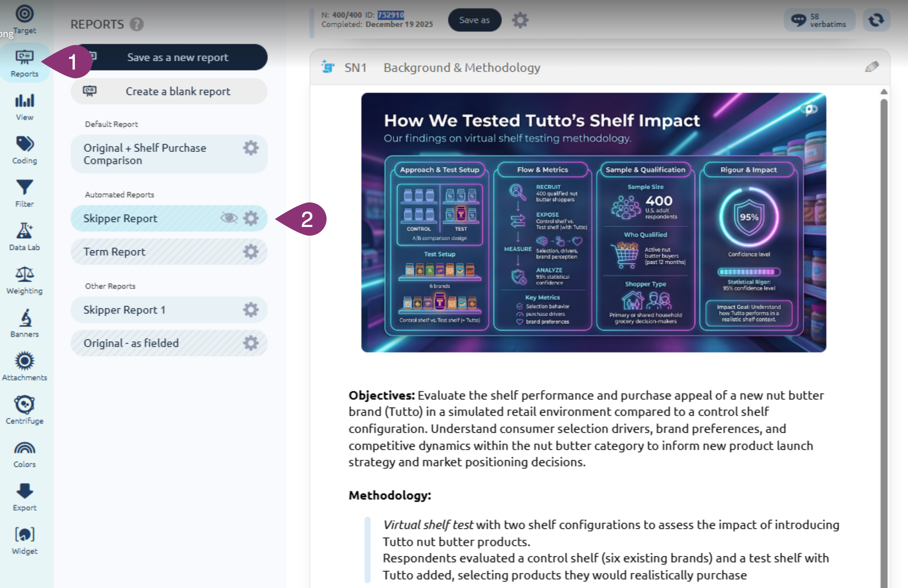This screenshot has height=588, width=908.
Task: Click the Other Reports section label
Action: pyautogui.click(x=110, y=286)
